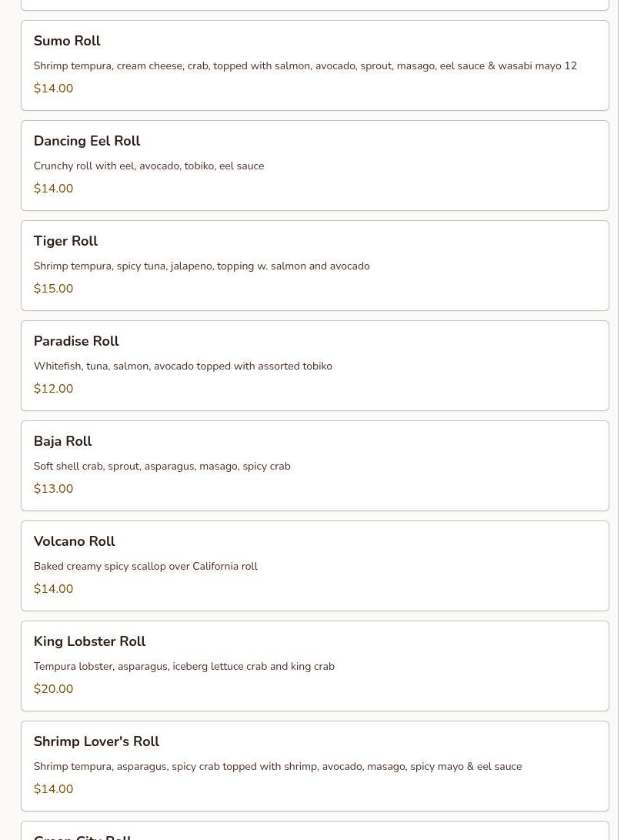Click the Sumo Roll title
Screen dimensions: 634x840
(67, 41)
